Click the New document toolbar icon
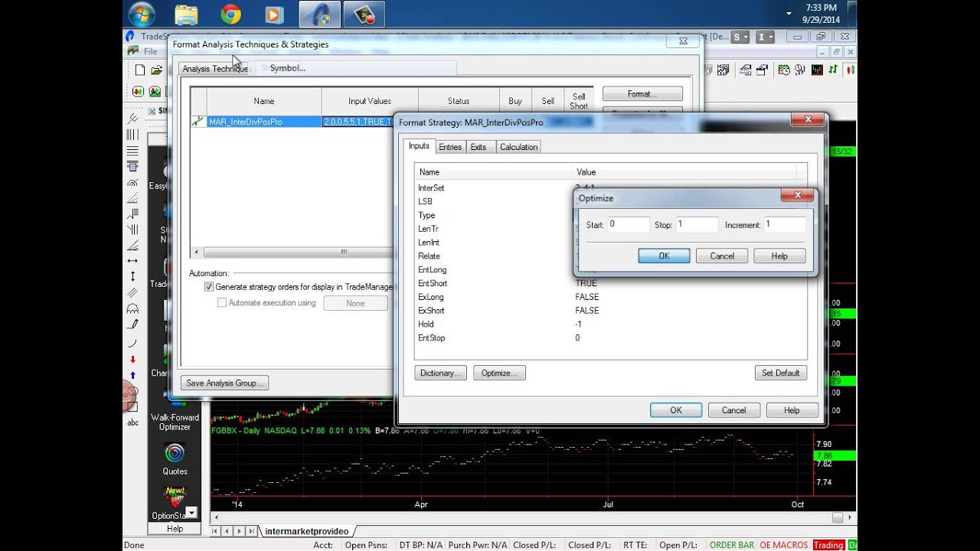The width and height of the screenshot is (980, 551). click(x=140, y=70)
